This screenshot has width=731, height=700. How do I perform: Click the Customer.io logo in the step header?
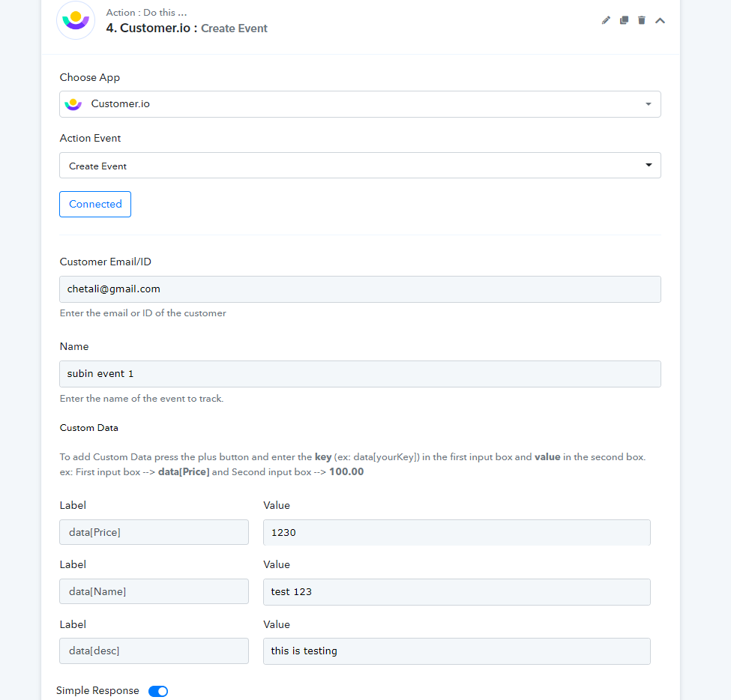click(76, 20)
